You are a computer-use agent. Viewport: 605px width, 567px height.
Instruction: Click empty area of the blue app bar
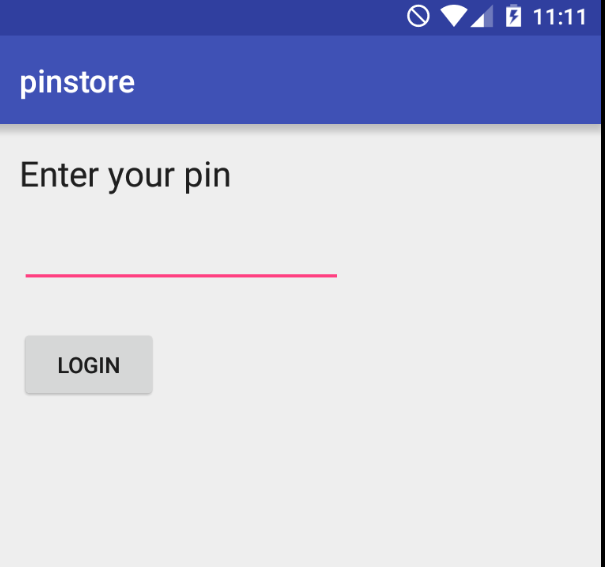click(367, 80)
